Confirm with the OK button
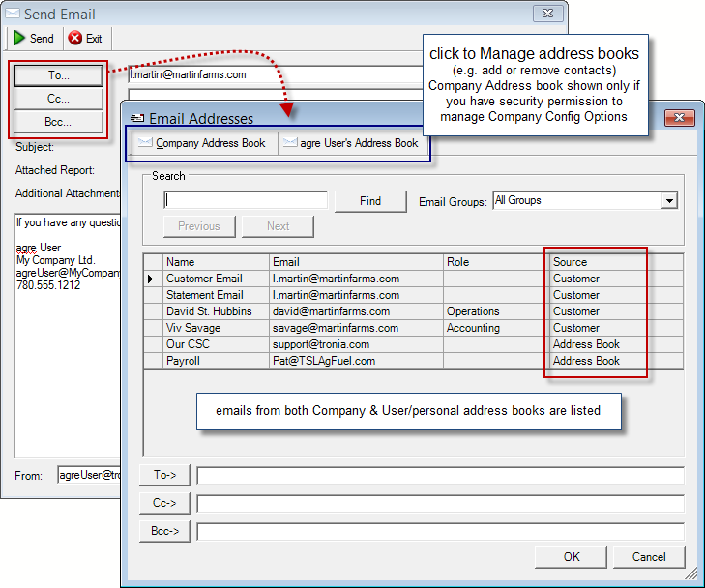 [571, 557]
